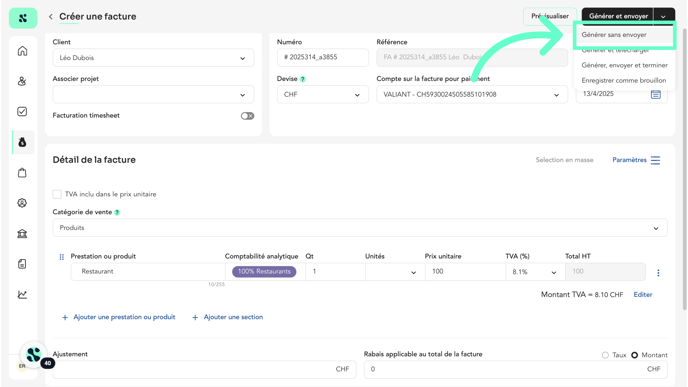Click the Référence field FA # 2025314_a3855

click(472, 57)
